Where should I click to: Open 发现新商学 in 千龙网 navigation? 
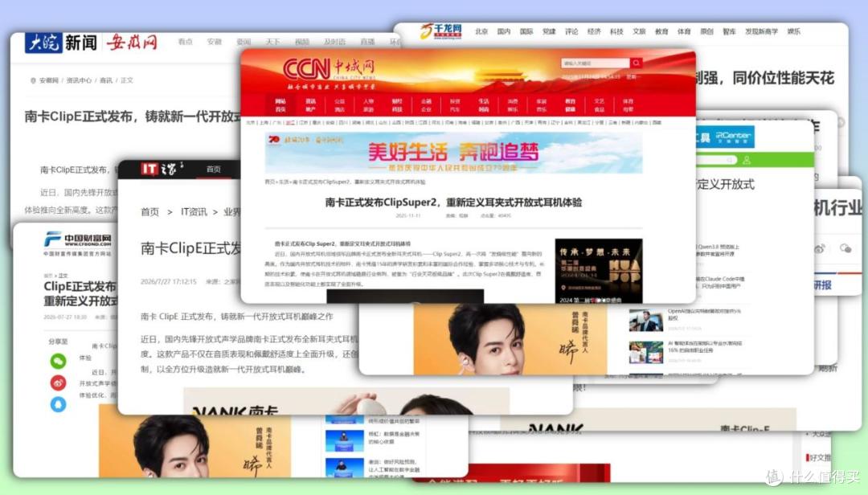(x=761, y=31)
